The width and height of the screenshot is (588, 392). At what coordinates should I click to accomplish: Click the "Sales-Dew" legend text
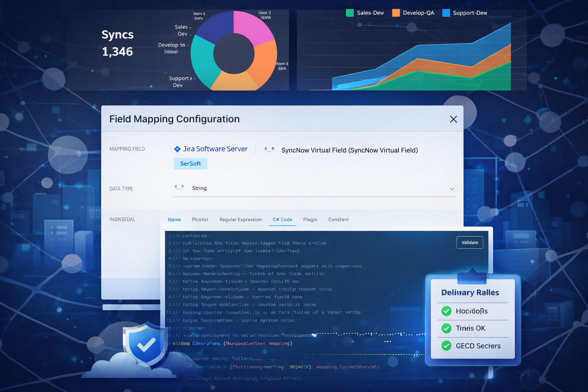[370, 13]
